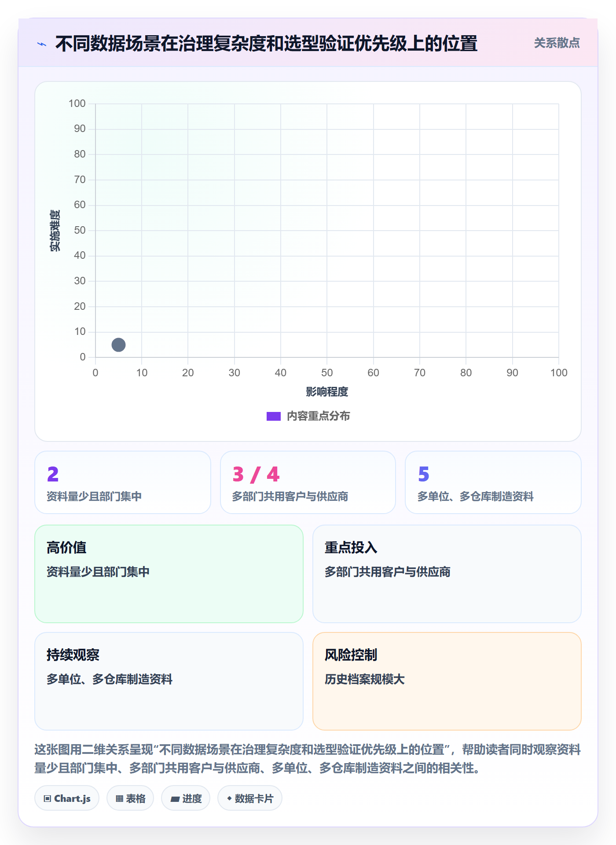Click the 内容重点分布 legend label
Screen dimensions: 616x845
point(318,416)
